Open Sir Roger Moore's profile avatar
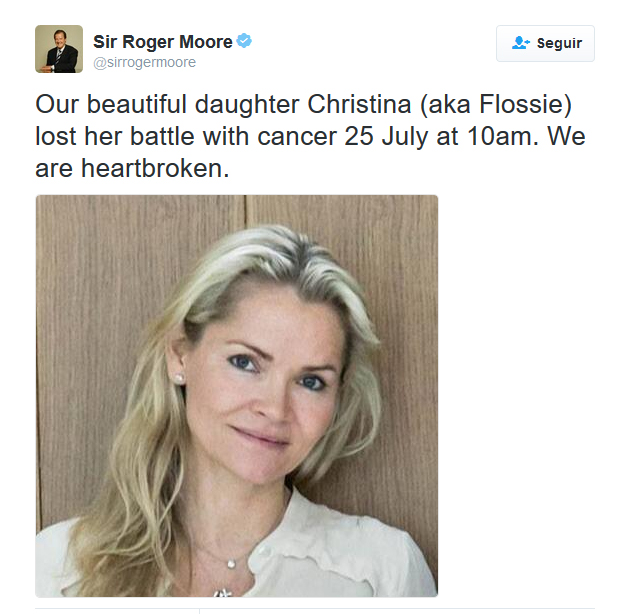The width and height of the screenshot is (626, 614). [59, 49]
